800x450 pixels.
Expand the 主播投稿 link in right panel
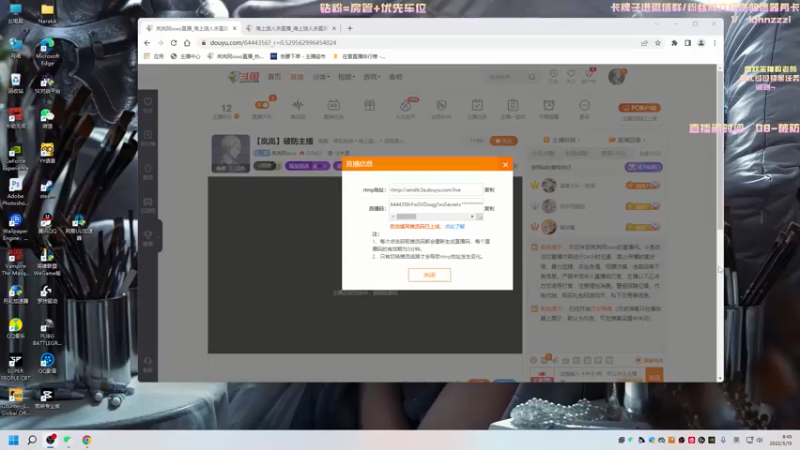562,140
